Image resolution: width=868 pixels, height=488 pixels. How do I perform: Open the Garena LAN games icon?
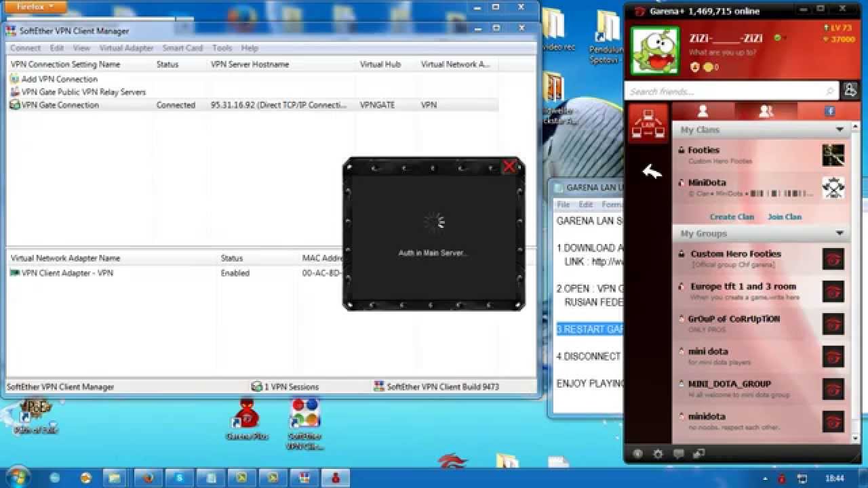648,123
